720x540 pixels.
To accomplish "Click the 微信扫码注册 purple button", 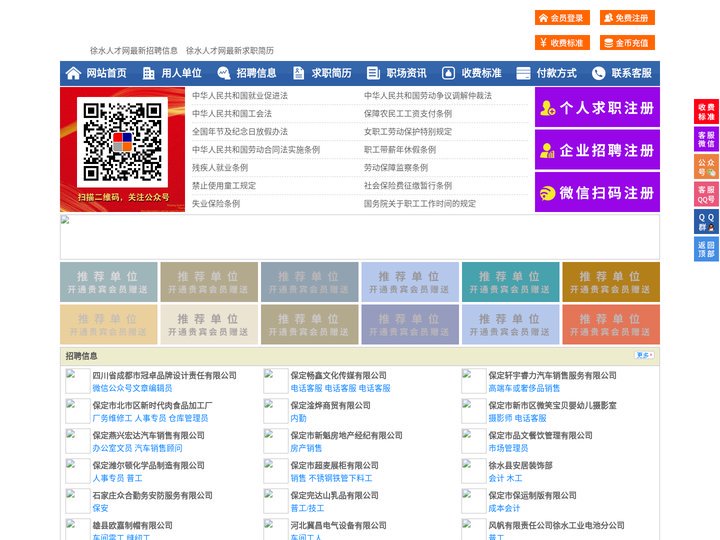I will [x=597, y=192].
